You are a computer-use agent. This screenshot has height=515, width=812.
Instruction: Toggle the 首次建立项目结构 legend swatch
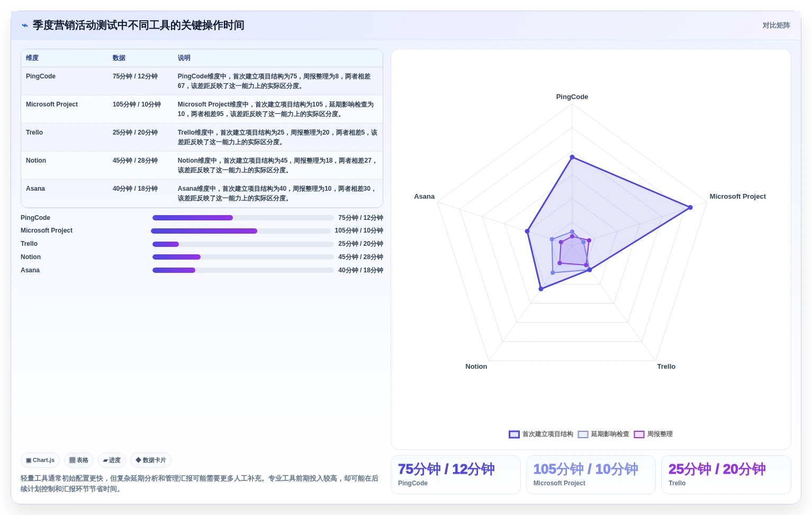(514, 434)
